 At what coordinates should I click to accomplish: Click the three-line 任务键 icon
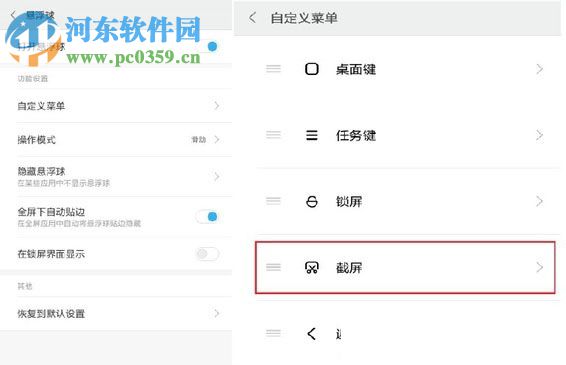click(x=312, y=135)
